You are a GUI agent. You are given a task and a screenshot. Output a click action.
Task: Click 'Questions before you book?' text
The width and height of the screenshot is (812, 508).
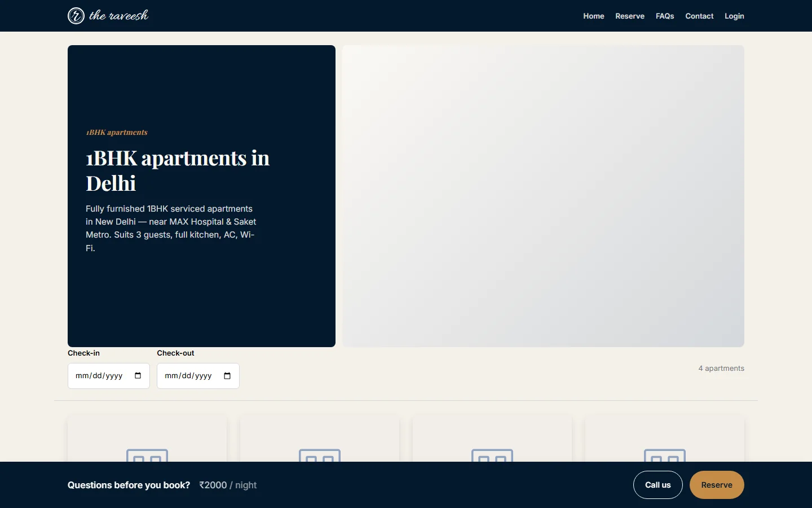tap(129, 485)
